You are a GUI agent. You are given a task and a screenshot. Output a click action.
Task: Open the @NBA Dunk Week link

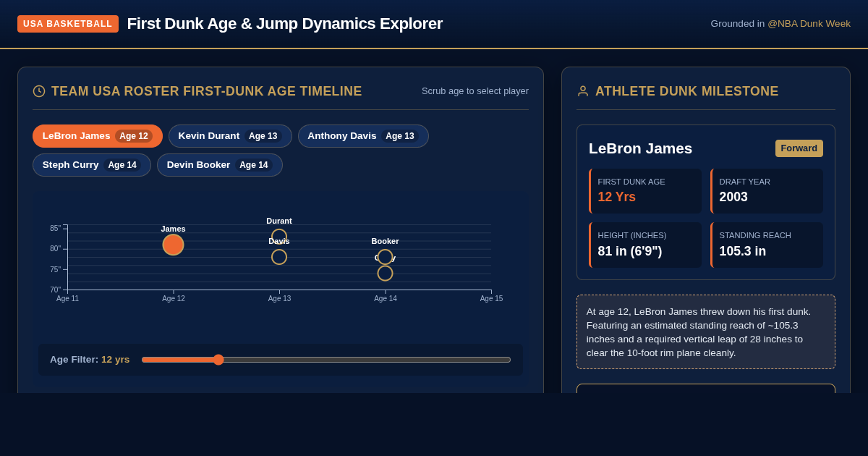[809, 24]
